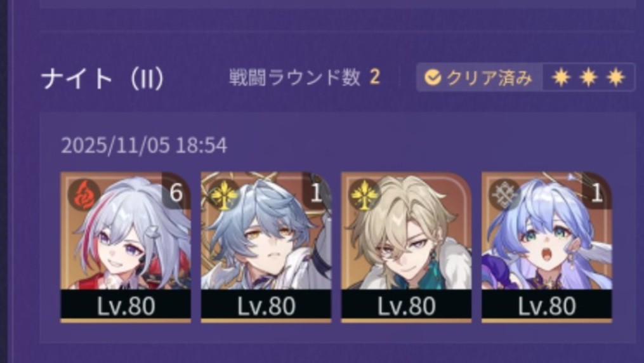Click the eidolon badge 6 on first character
The width and height of the screenshot is (644, 363).
[x=176, y=192]
